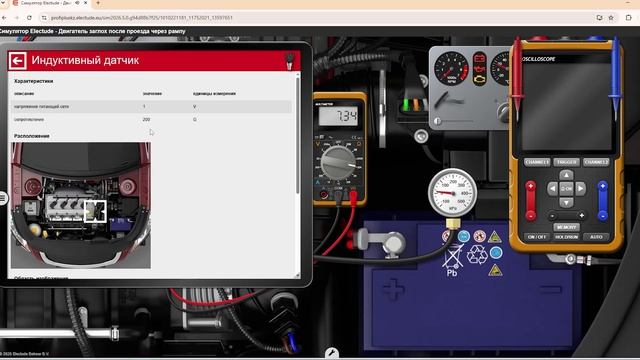Image resolution: width=640 pixels, height=360 pixels.
Task: Open the side menu handle at left edge
Action: 3,198
